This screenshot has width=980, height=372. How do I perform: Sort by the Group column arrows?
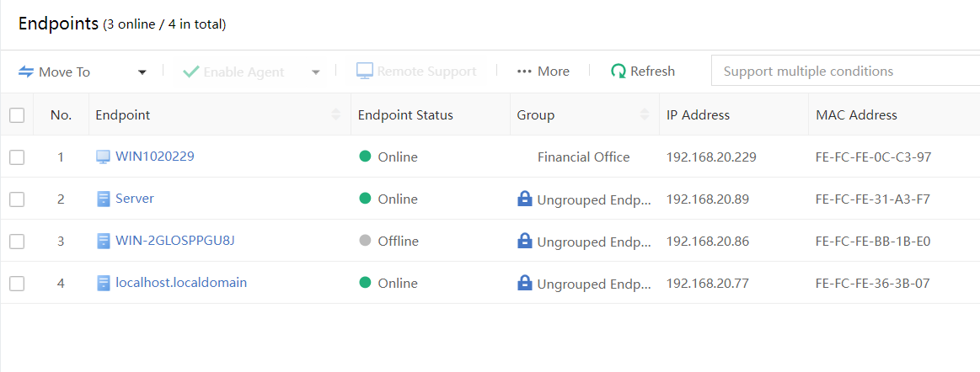click(645, 115)
